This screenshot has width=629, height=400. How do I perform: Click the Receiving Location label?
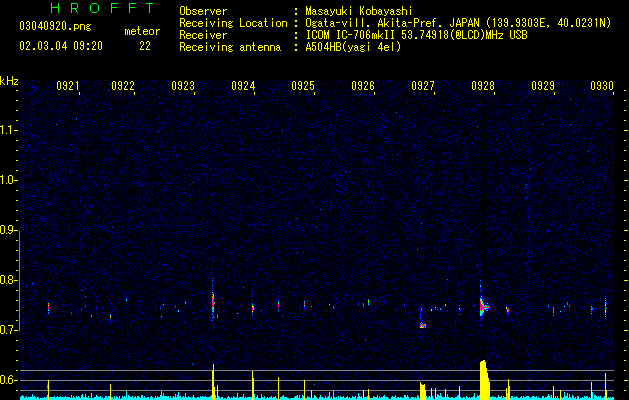pos(233,23)
